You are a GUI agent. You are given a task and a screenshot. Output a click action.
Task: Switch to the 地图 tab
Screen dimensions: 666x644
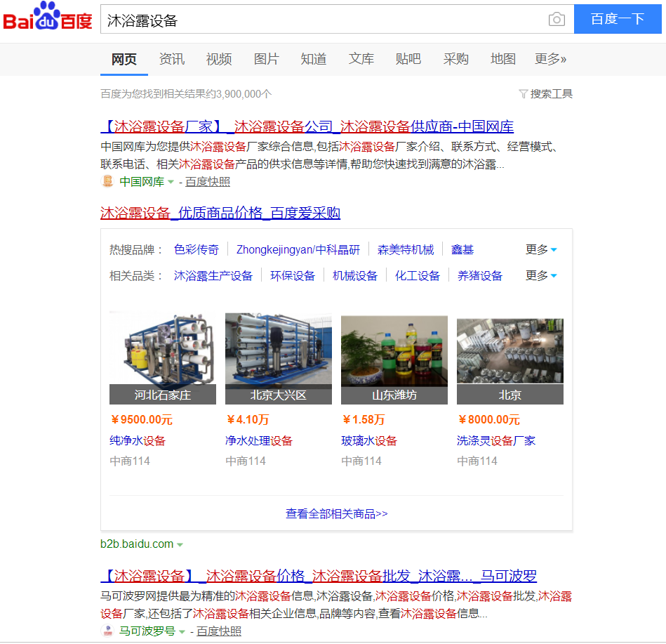pyautogui.click(x=503, y=59)
